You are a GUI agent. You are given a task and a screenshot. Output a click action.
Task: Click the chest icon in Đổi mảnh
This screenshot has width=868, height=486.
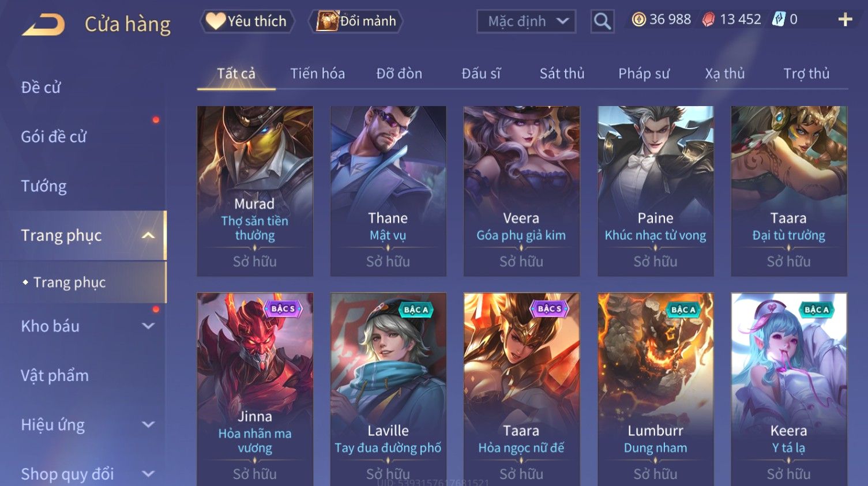point(327,21)
